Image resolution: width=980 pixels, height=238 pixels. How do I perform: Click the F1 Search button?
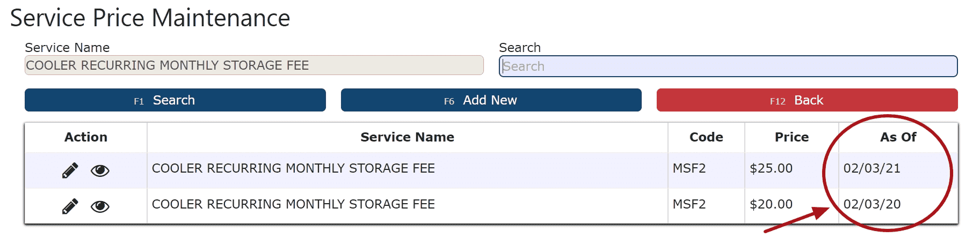click(x=175, y=100)
